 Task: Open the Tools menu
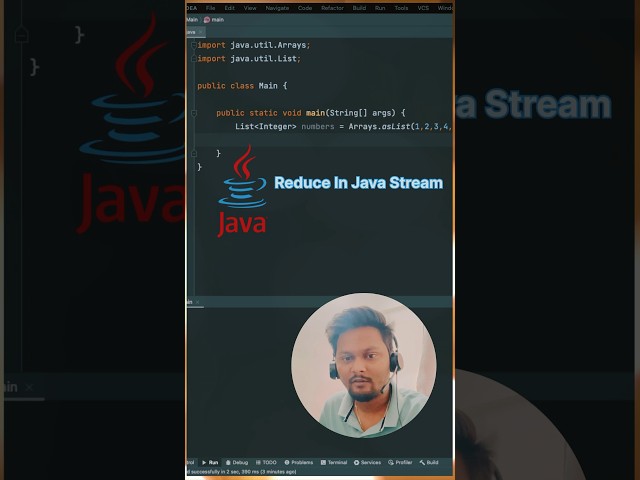[x=401, y=8]
